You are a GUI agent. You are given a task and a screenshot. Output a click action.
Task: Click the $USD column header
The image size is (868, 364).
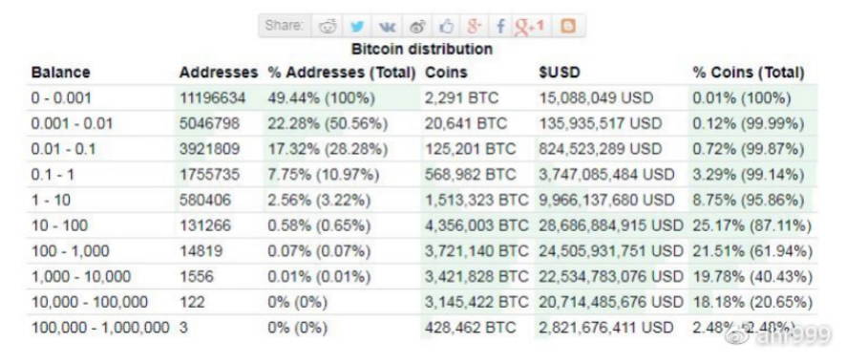click(560, 73)
